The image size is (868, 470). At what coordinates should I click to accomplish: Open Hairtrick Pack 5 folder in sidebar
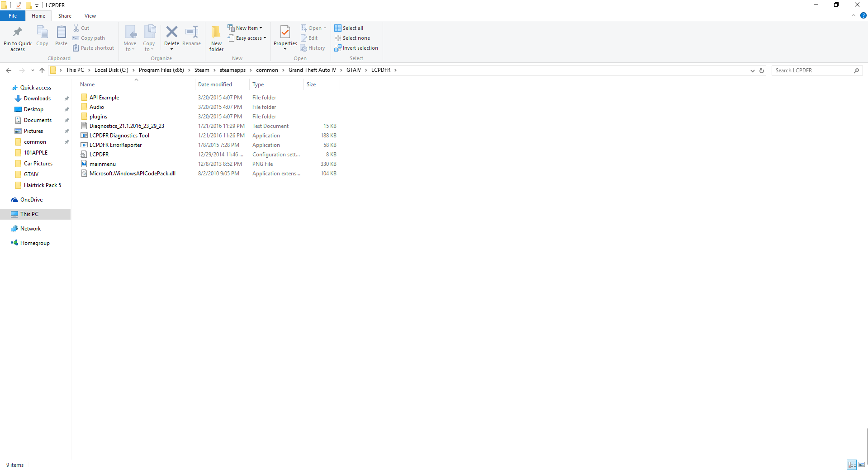tap(43, 185)
